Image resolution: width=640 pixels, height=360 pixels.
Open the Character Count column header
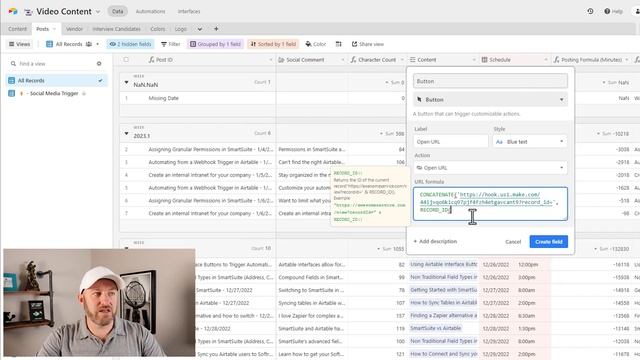[377, 60]
